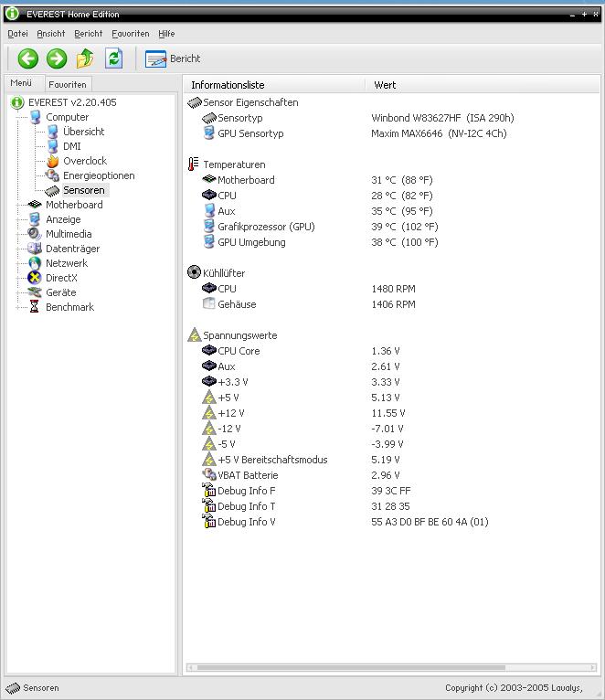Click the Wert column header
Screen dimensions: 605x700
click(483, 85)
